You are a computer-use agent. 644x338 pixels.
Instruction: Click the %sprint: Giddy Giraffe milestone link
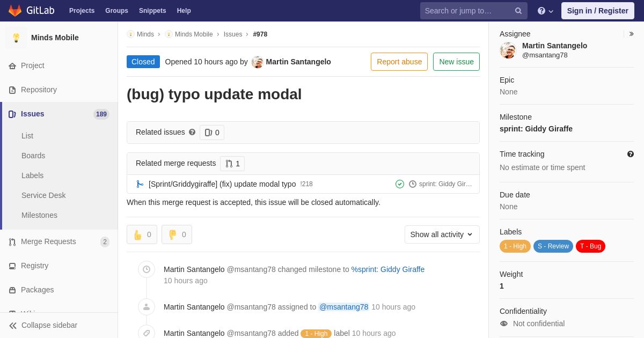pos(388,269)
